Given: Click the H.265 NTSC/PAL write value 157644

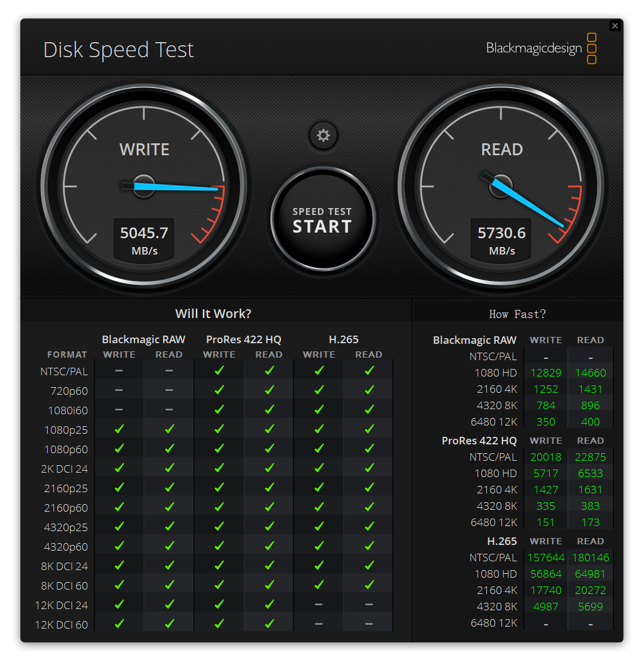Looking at the screenshot, I should 545,558.
